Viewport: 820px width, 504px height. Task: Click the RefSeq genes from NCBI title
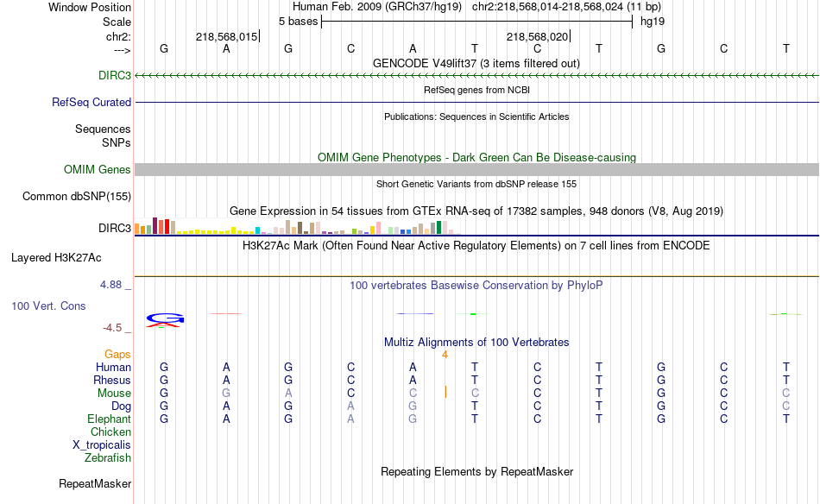tap(476, 90)
